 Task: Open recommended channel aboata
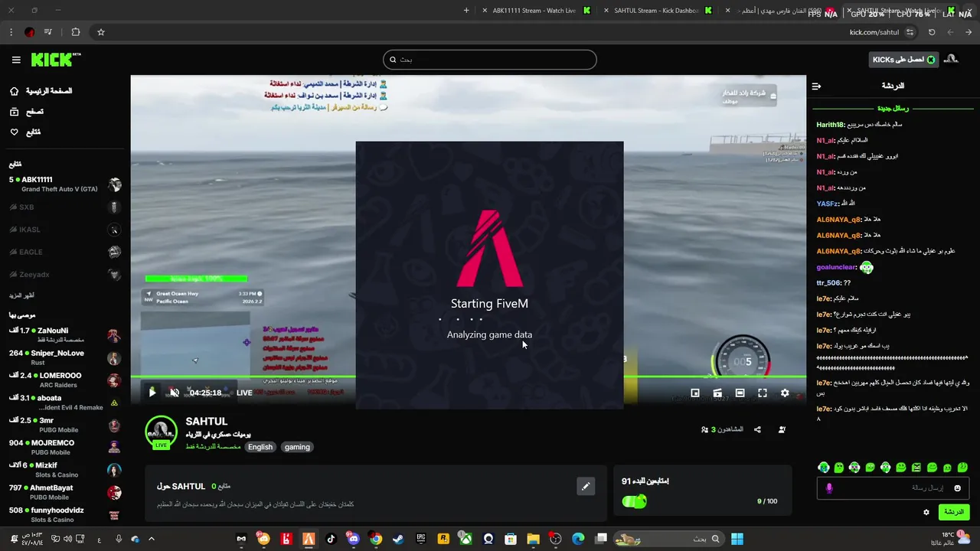tap(65, 403)
